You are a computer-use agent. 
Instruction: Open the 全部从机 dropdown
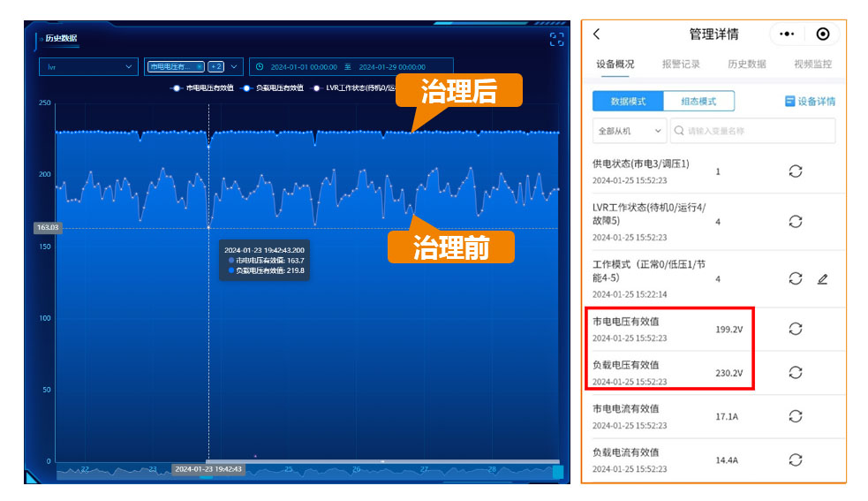click(x=629, y=131)
